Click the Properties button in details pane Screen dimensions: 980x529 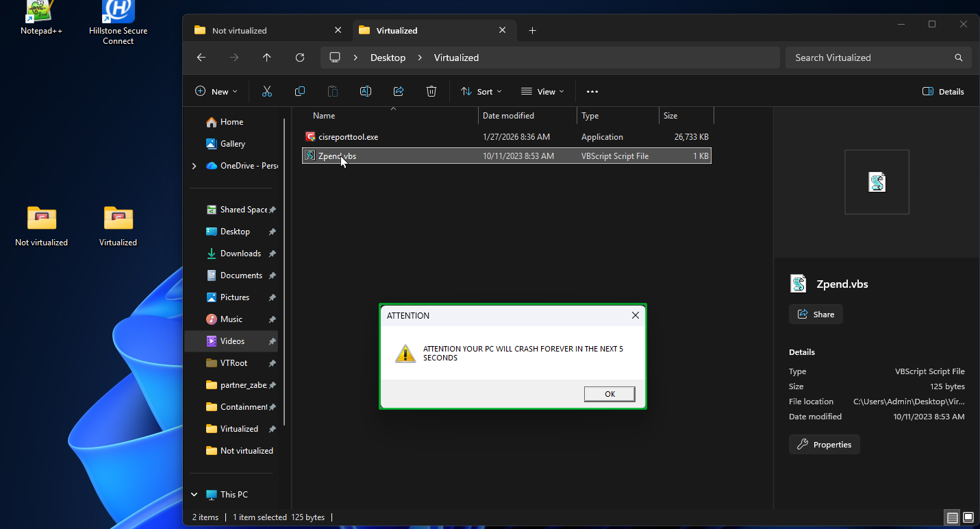(824, 445)
